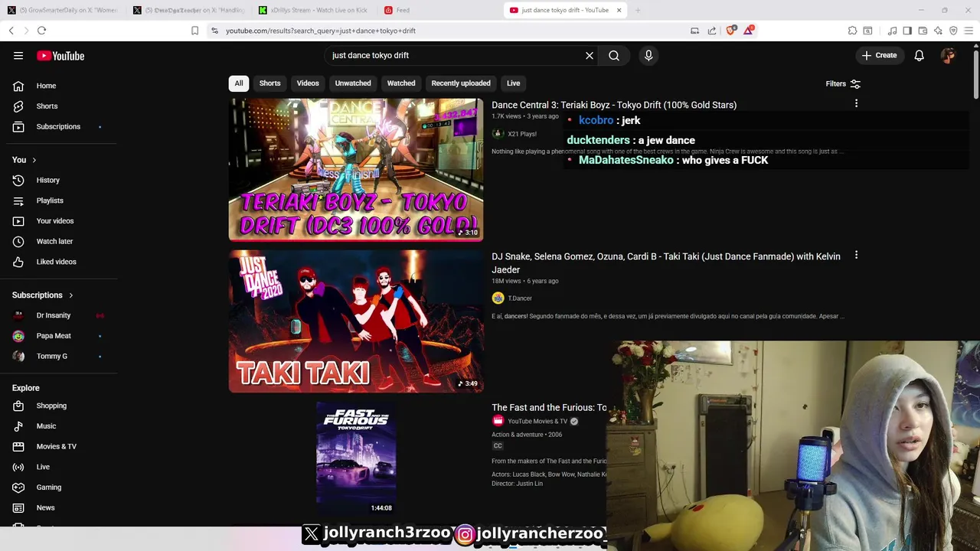The image size is (980, 551).
Task: Open the Teriaki Boyz Tokyo Drift thumbnail
Action: point(356,169)
